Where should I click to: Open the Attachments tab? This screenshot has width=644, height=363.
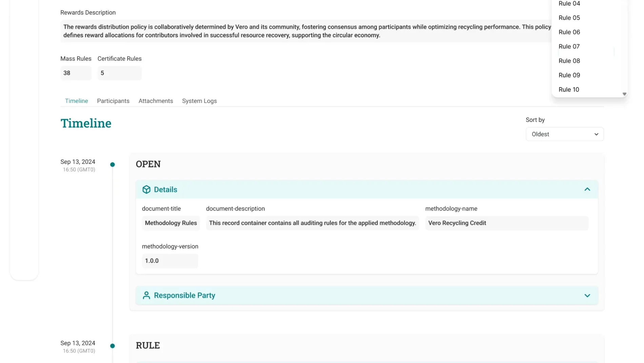(156, 101)
